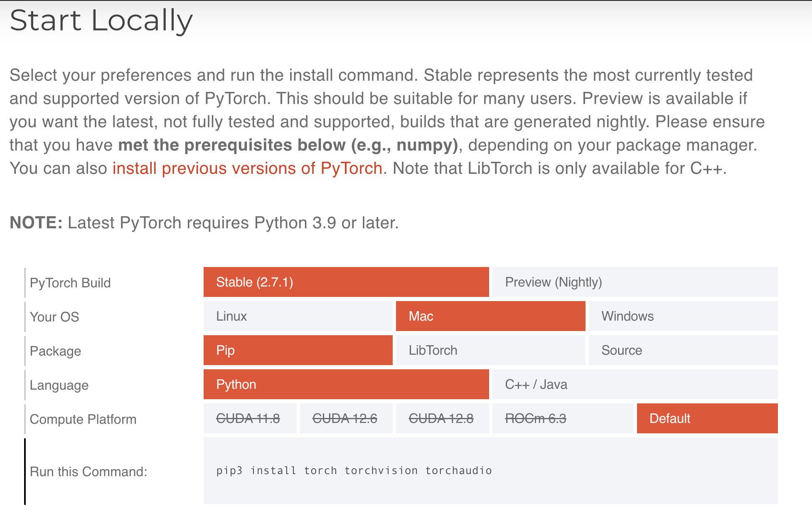The width and height of the screenshot is (812, 519).
Task: Select the CUDA 12.8 compute platform
Action: (442, 418)
